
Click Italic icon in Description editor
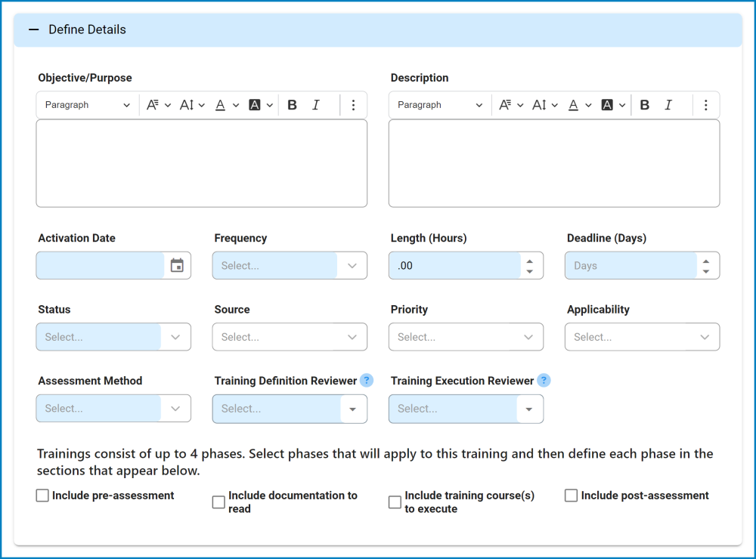pos(668,105)
